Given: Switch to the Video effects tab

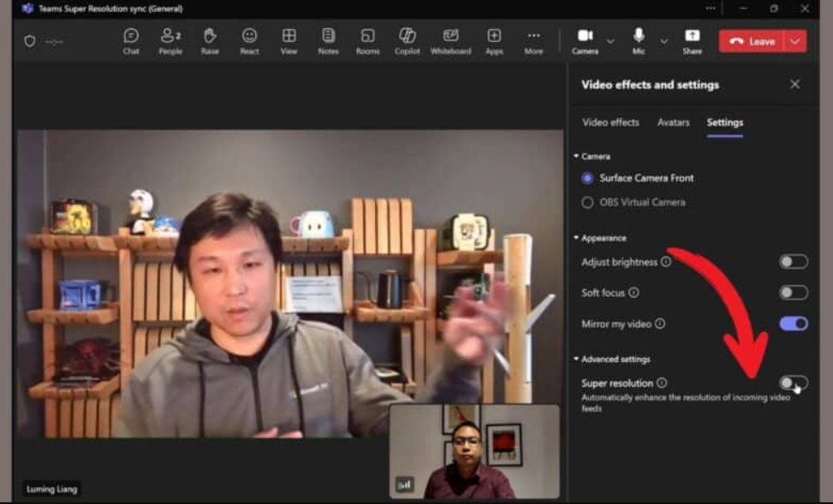Looking at the screenshot, I should point(610,122).
